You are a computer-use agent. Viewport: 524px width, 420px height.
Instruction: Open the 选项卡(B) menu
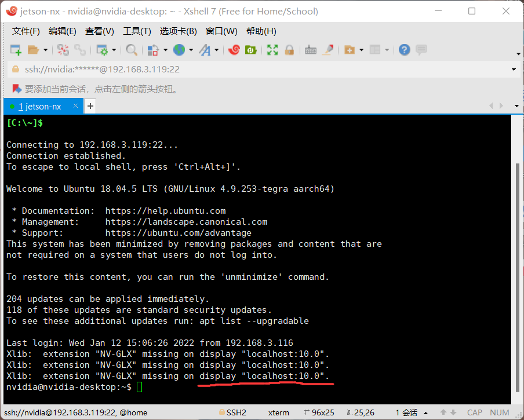(178, 31)
